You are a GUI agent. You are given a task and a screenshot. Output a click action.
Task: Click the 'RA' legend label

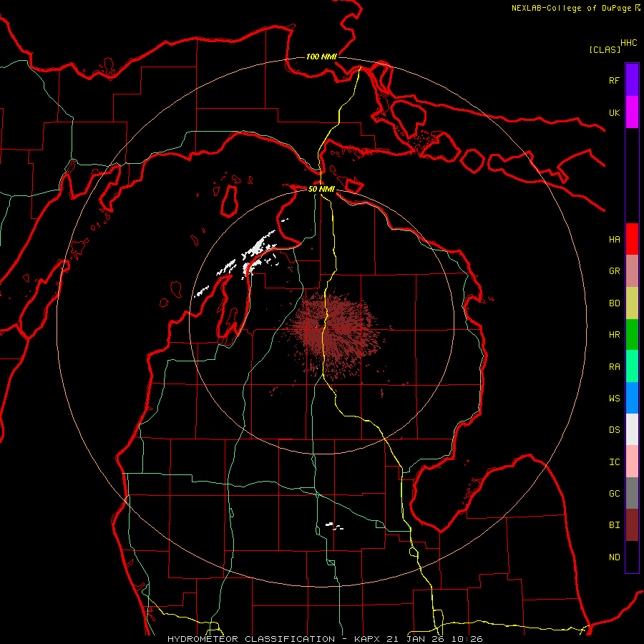click(614, 367)
